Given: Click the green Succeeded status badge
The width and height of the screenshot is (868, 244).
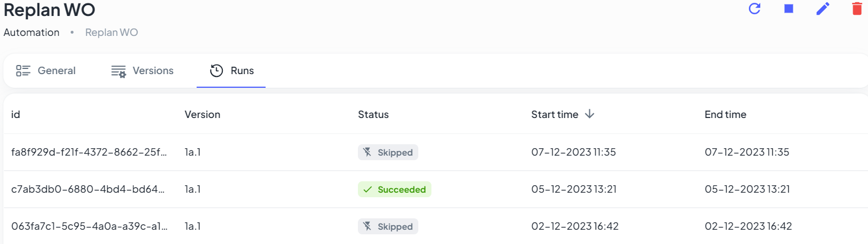Looking at the screenshot, I should pyautogui.click(x=394, y=189).
